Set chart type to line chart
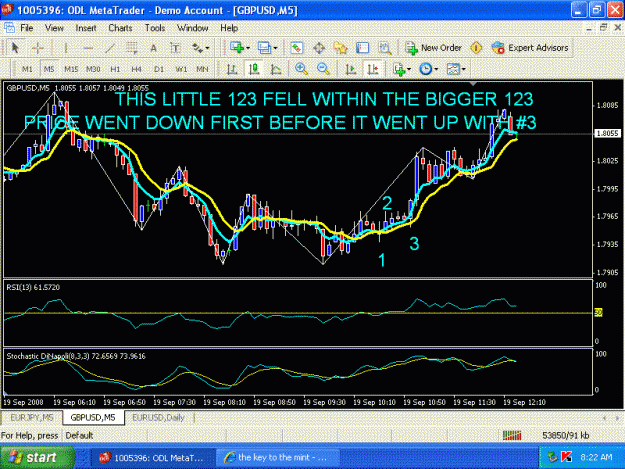Image resolution: width=625 pixels, height=469 pixels. [276, 69]
